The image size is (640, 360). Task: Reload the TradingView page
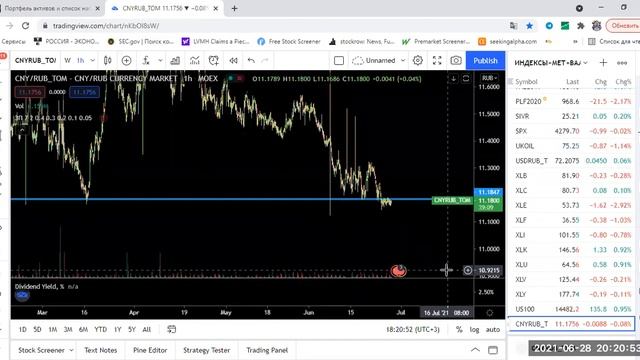25,26
